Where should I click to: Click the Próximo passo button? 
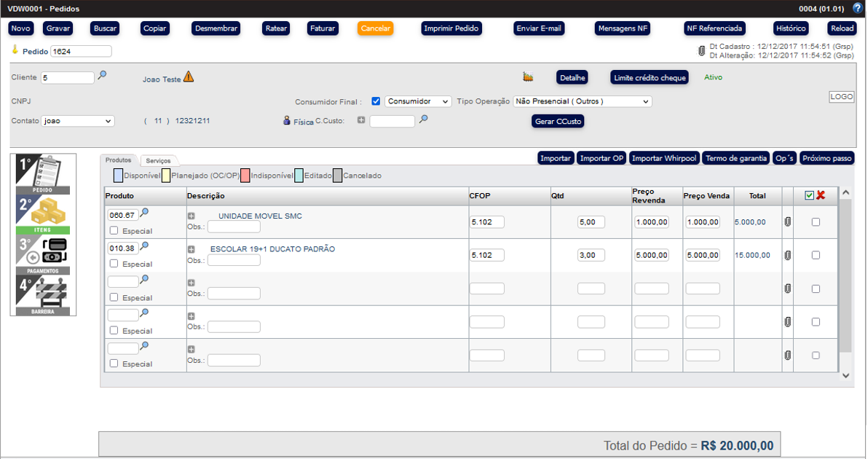point(826,158)
